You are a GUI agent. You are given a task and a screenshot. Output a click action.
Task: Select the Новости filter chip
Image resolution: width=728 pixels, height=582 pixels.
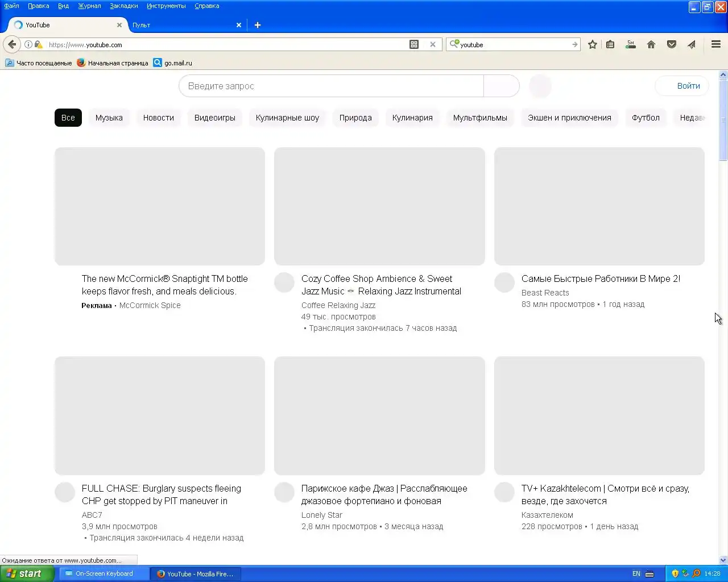159,118
